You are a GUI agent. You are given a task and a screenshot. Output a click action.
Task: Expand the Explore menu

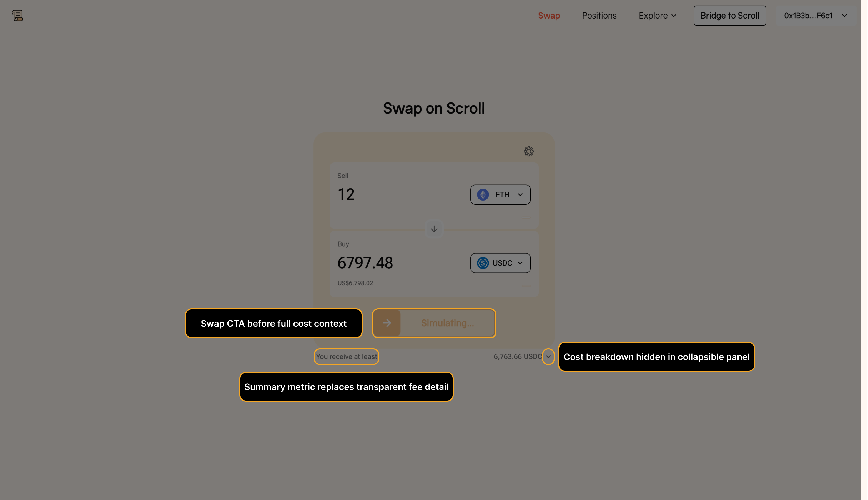tap(657, 16)
